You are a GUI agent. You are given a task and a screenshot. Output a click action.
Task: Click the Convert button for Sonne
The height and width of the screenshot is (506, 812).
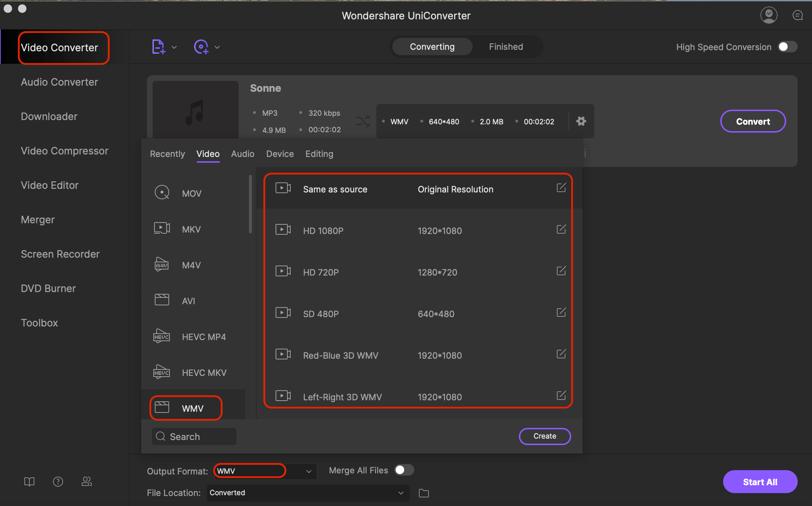(753, 121)
